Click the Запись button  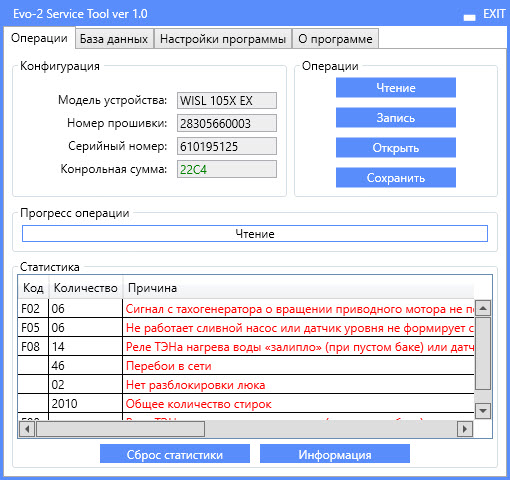click(396, 118)
